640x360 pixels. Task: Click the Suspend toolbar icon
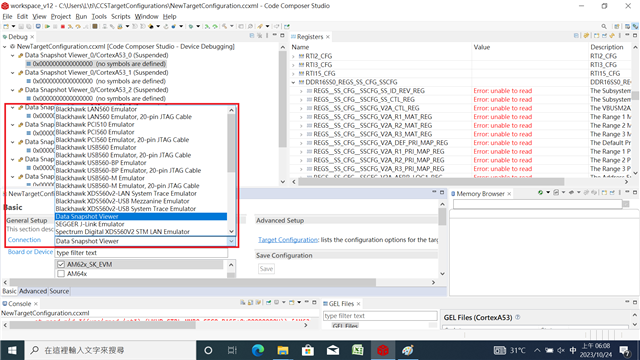(x=55, y=27)
